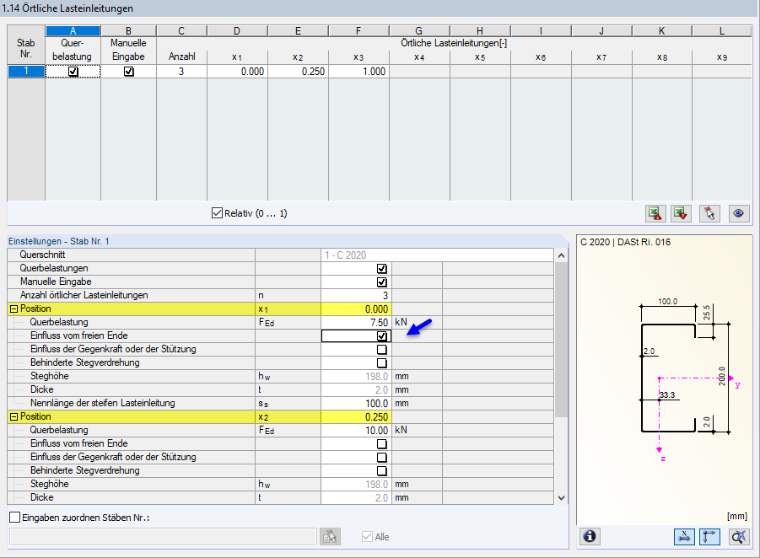Collapse Position x1 group
760x558 pixels.
14,309
